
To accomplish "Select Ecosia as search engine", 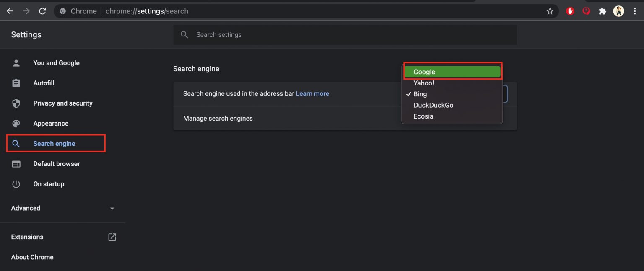I will pyautogui.click(x=423, y=116).
